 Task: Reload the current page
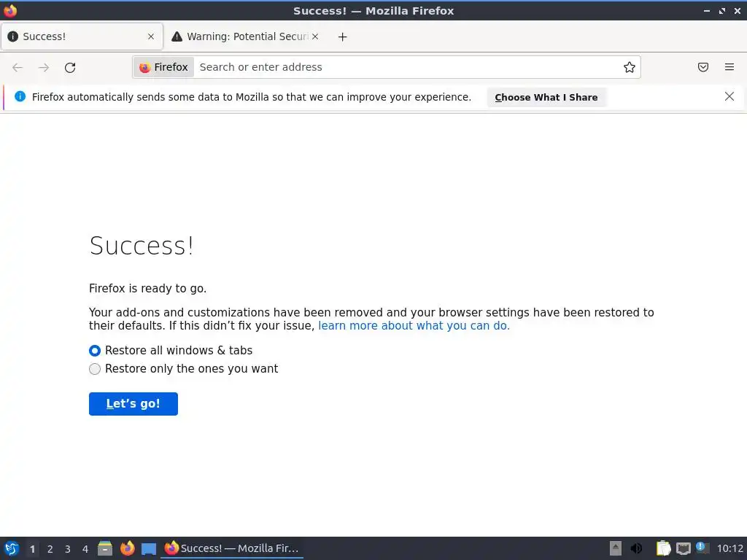coord(70,68)
